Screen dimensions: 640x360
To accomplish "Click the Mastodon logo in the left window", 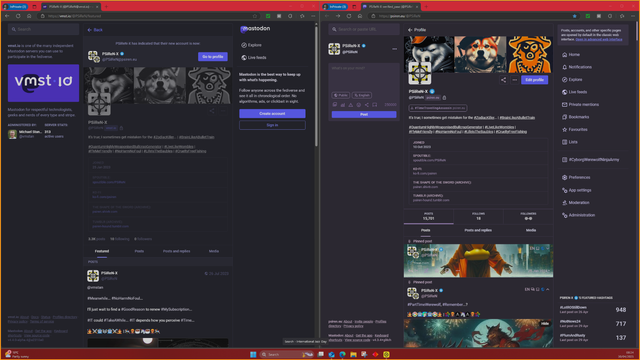I will [x=256, y=29].
